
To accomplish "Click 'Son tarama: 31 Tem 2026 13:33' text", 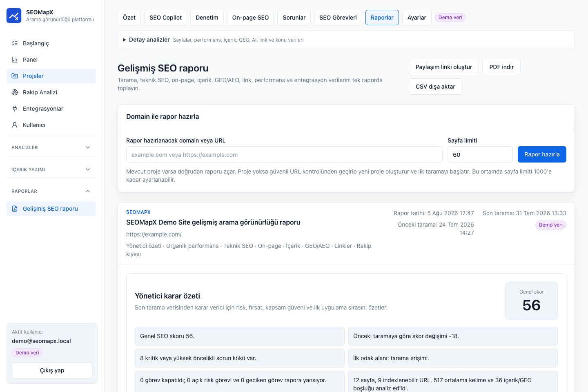I will pyautogui.click(x=524, y=213).
